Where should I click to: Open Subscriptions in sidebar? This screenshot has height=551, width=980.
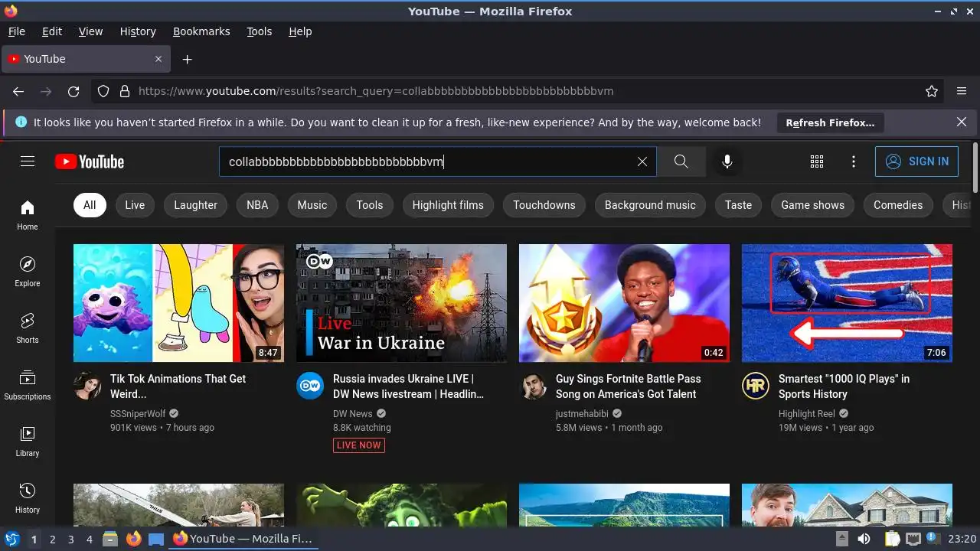(x=28, y=385)
